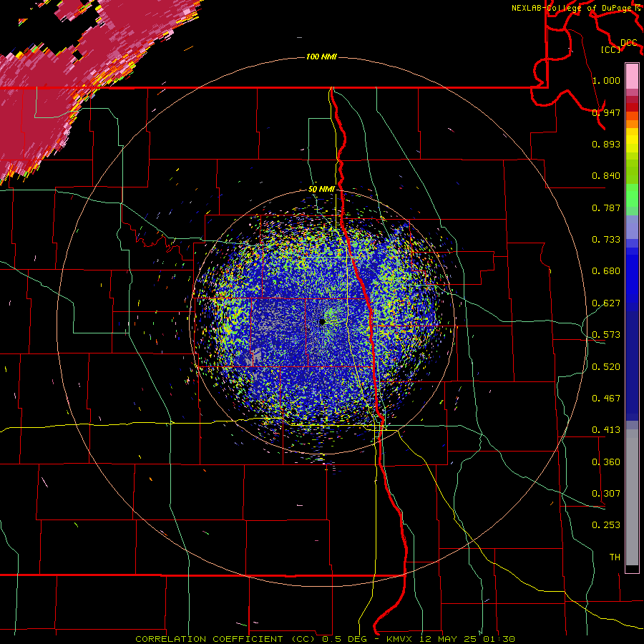Click the 0.360 color scale label

tap(606, 462)
